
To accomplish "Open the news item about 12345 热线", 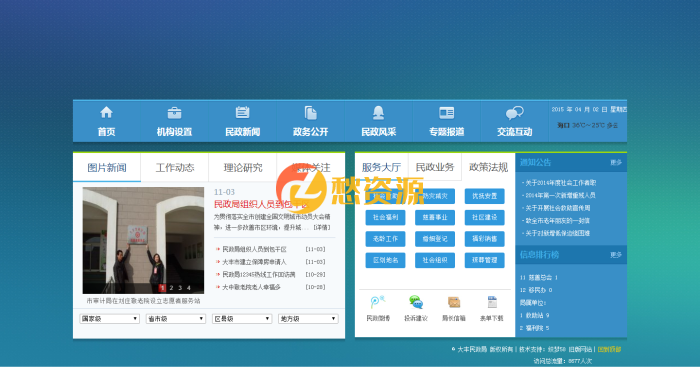I will click(x=258, y=275).
